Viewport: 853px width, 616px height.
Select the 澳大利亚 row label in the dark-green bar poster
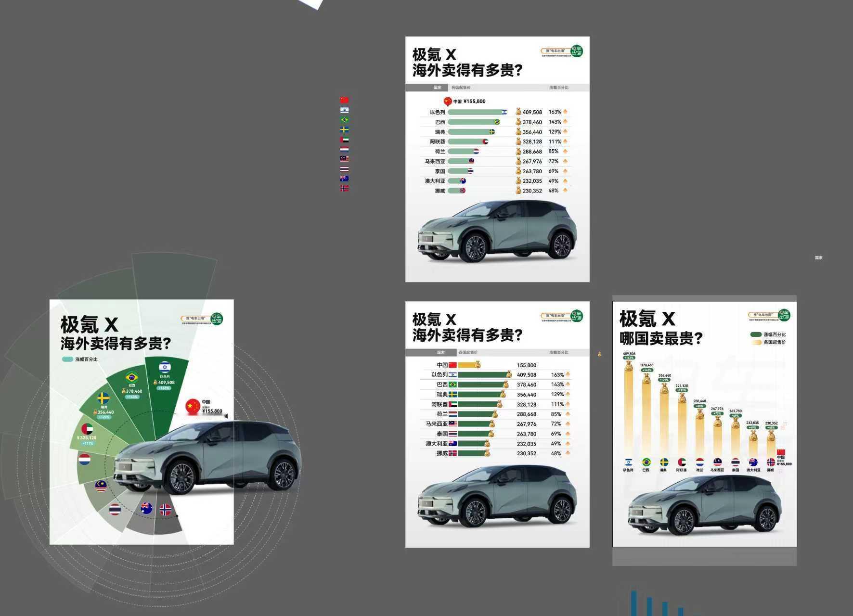tap(437, 444)
